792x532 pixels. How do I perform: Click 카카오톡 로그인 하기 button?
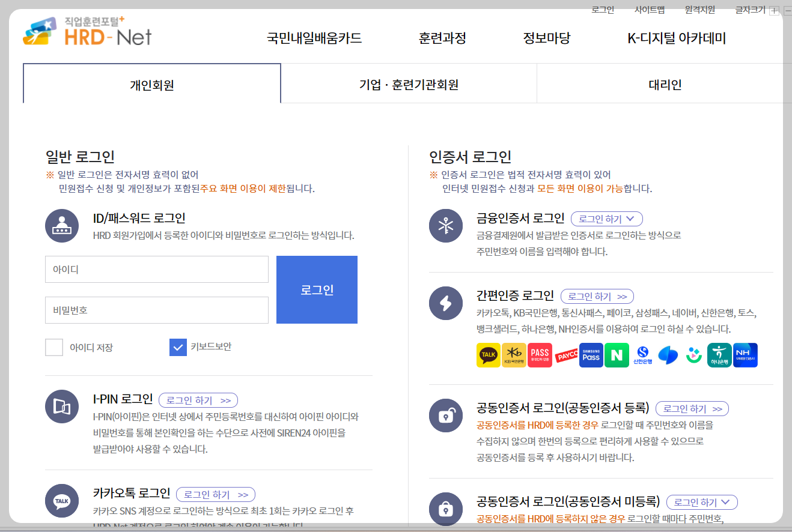point(216,494)
